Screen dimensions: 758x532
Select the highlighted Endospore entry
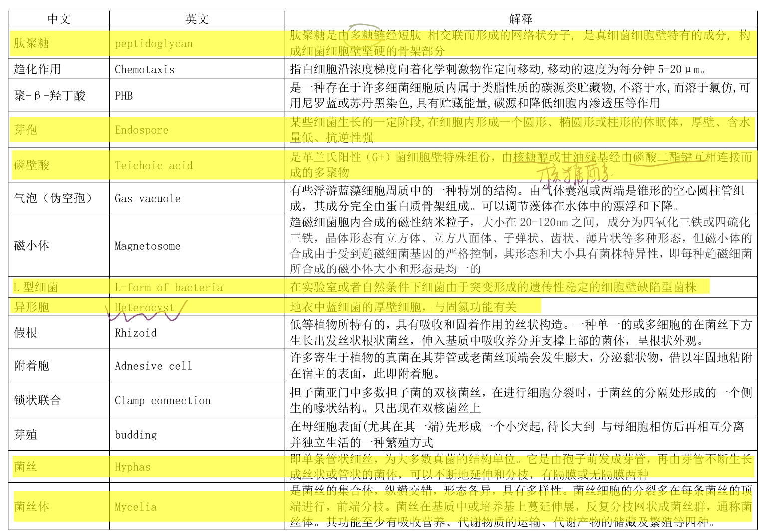(141, 130)
